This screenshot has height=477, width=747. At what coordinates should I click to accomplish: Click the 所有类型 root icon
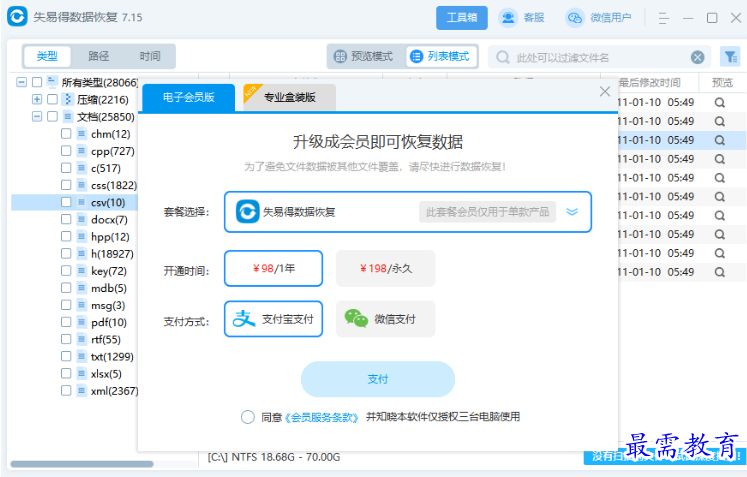click(x=52, y=82)
